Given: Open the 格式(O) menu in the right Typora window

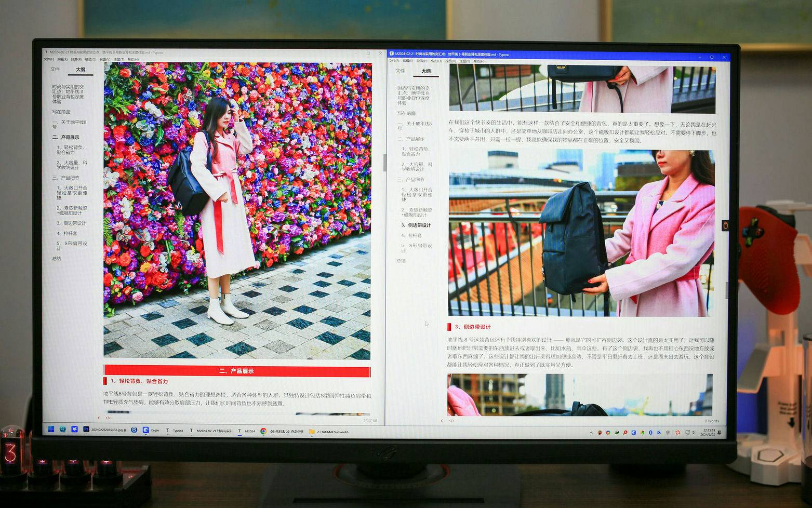Looking at the screenshot, I should coord(435,61).
